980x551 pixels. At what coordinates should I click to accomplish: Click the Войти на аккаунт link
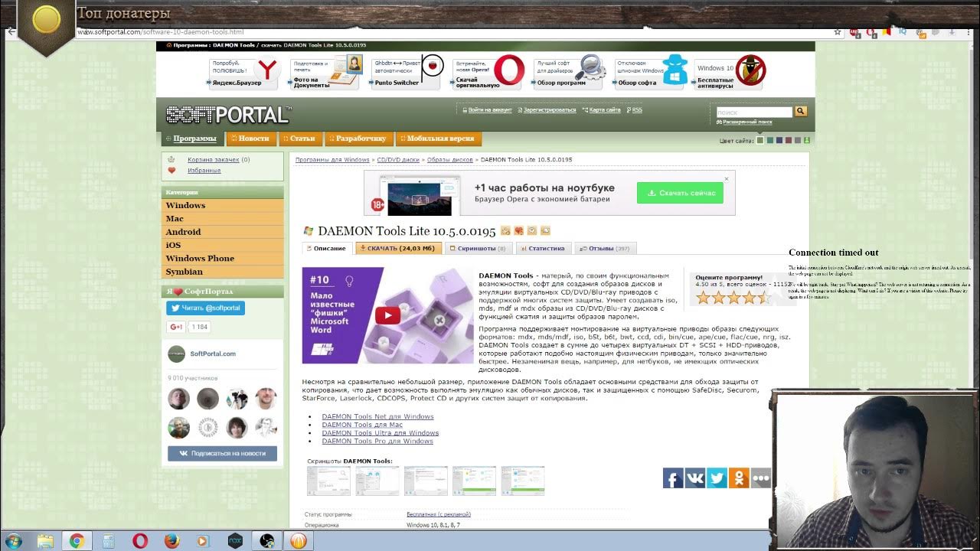pyautogui.click(x=489, y=110)
